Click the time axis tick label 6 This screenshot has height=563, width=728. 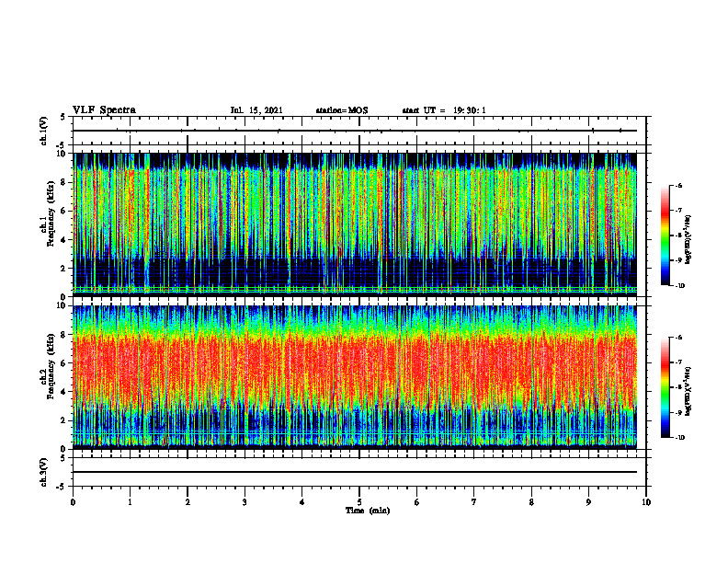tap(417, 502)
